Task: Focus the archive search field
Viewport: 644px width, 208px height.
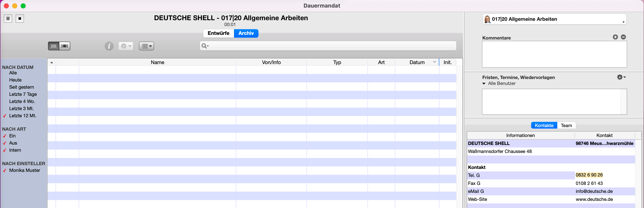Action: tap(328, 46)
